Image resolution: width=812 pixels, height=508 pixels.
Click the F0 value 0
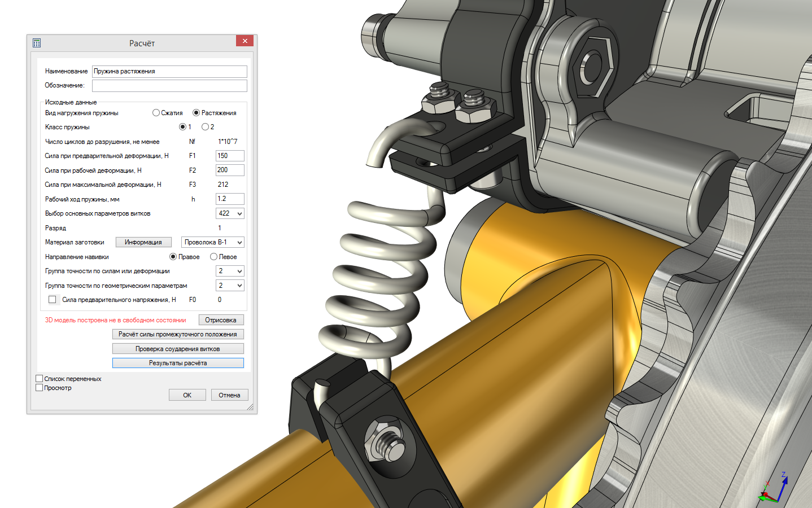(x=220, y=300)
